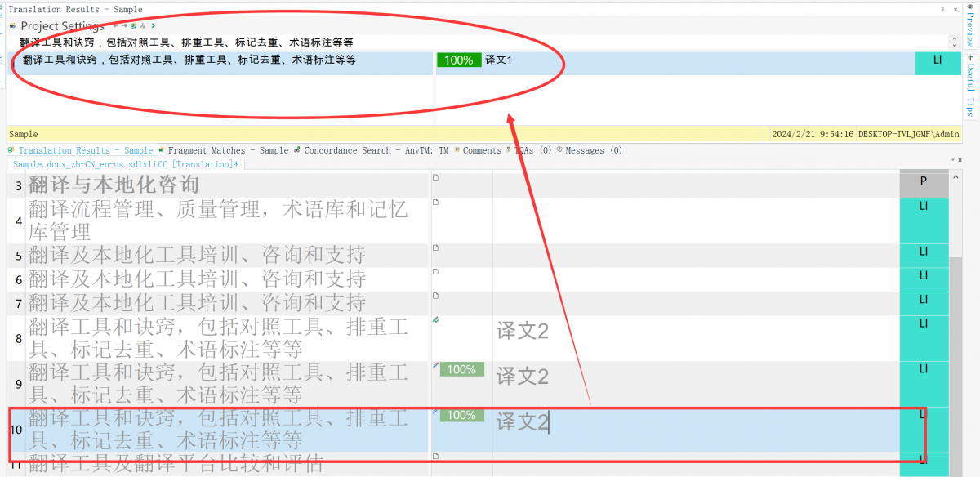This screenshot has height=477, width=980.
Task: Click the 100% match badge in segment 10
Action: tap(461, 416)
